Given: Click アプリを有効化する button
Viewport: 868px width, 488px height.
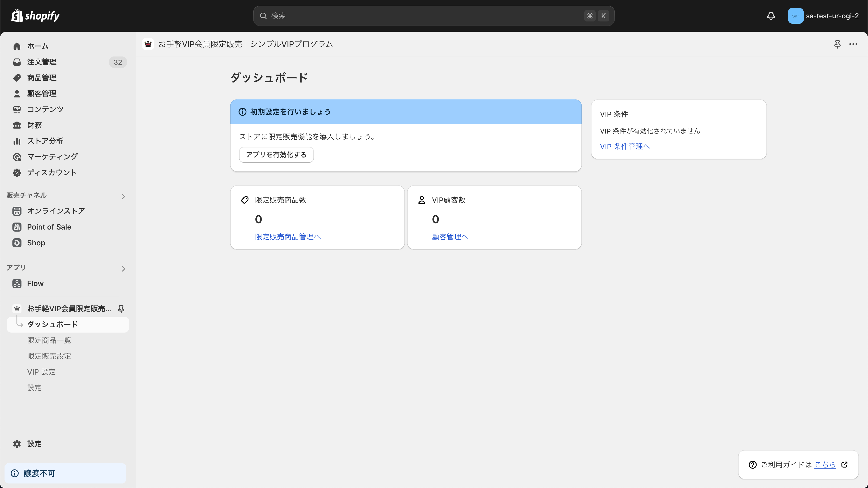Looking at the screenshot, I should pyautogui.click(x=276, y=155).
